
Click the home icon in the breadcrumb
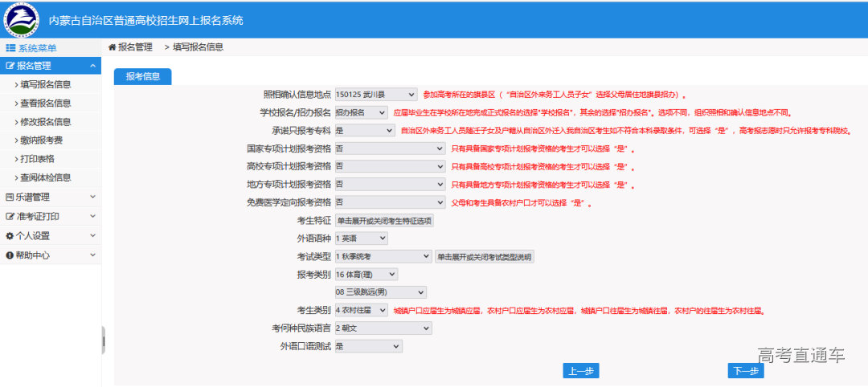tap(112, 47)
